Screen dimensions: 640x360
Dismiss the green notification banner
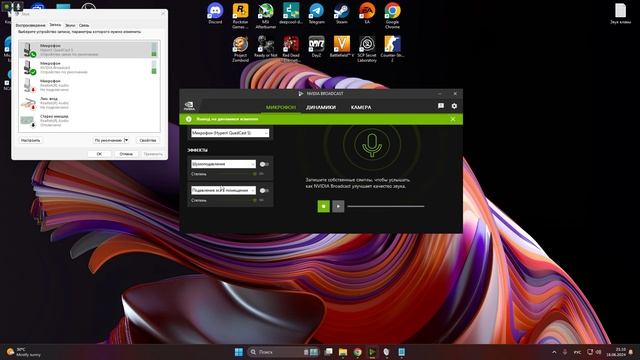click(x=453, y=119)
